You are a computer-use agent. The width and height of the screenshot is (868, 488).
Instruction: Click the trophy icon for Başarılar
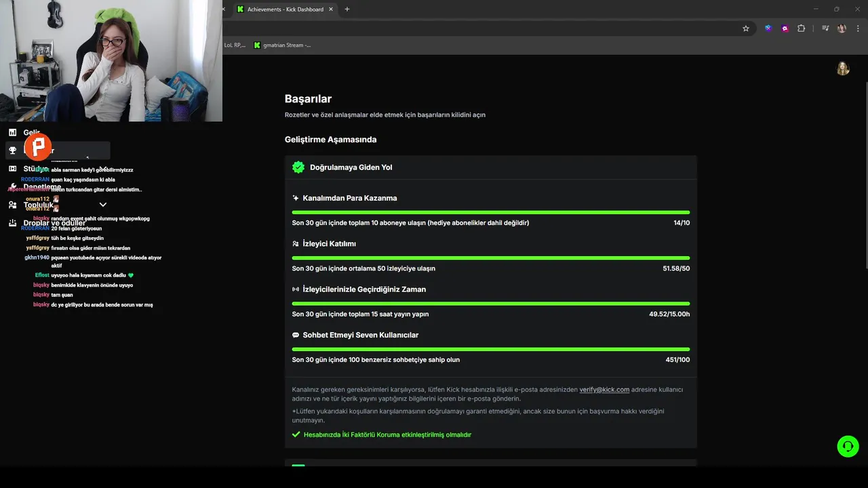pyautogui.click(x=12, y=150)
